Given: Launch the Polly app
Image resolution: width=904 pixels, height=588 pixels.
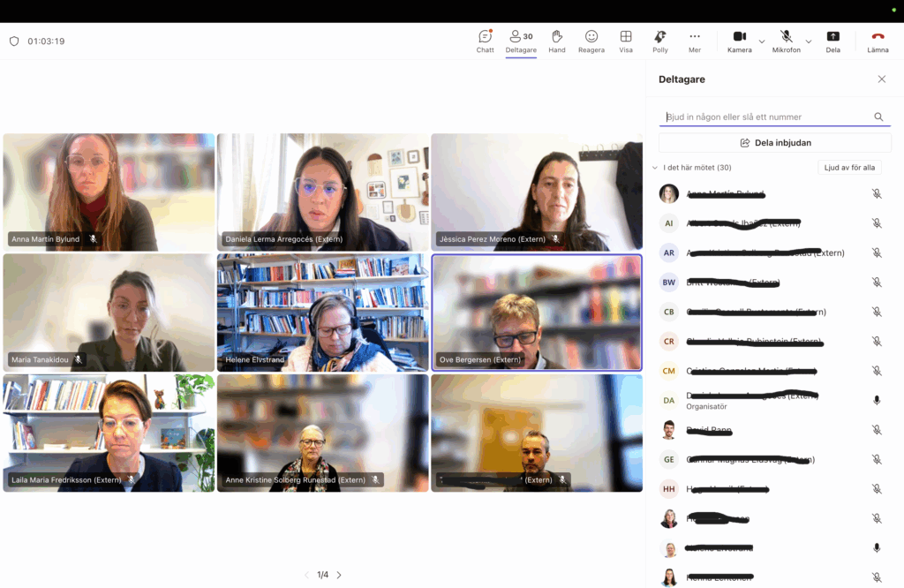Looking at the screenshot, I should pos(659,41).
